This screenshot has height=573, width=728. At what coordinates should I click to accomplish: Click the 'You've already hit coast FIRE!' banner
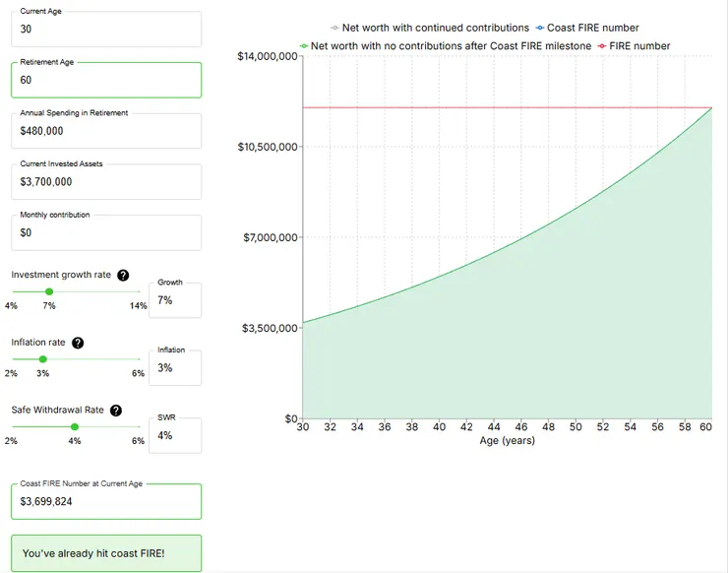(x=105, y=553)
